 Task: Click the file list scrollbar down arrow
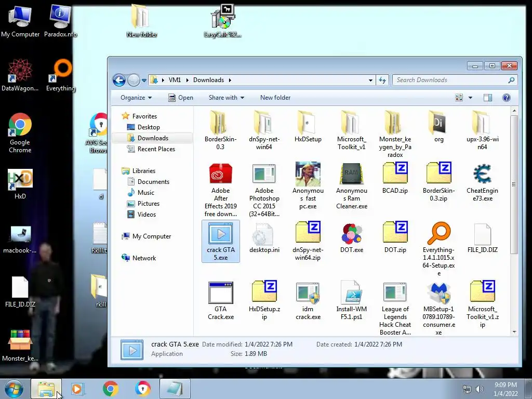(x=514, y=332)
